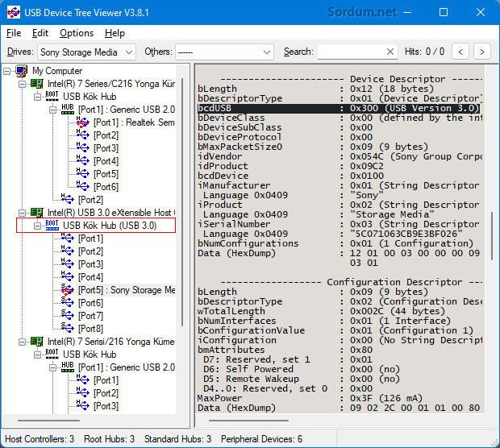Collapse Intel 7 Series/C216 Yonga controller node

click(x=22, y=84)
